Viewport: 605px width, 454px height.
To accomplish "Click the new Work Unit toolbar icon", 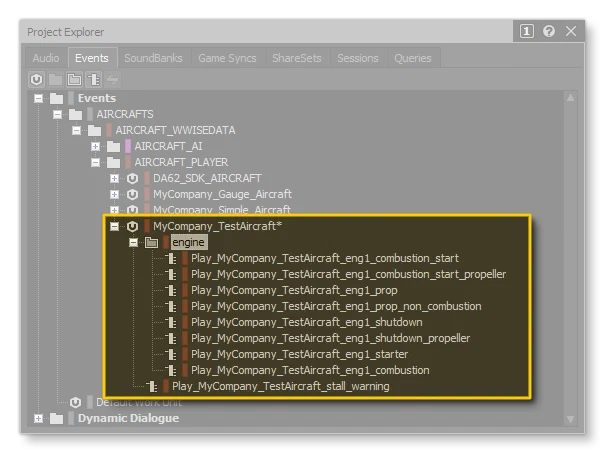I will 37,80.
